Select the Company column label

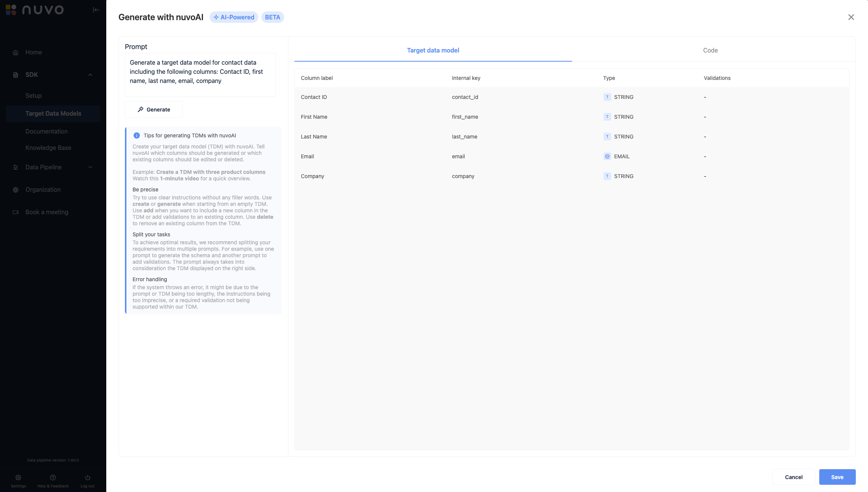pyautogui.click(x=312, y=176)
